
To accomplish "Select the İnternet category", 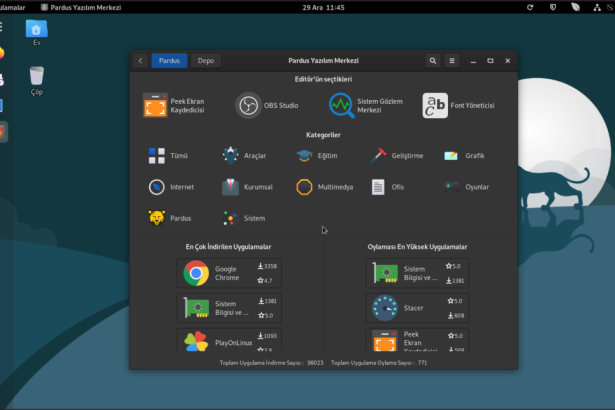I will tap(171, 187).
